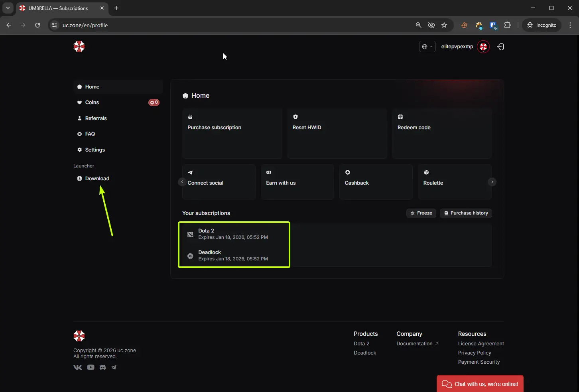The height and width of the screenshot is (392, 579).
Task: Click the Discord icon in the footer
Action: [102, 367]
